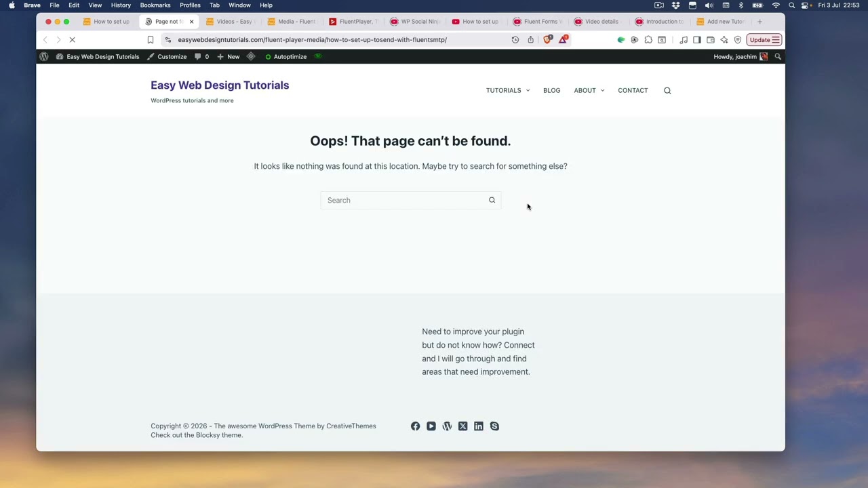Switch to the 'Add new Tutor' tab
Viewport: 868px width, 488px height.
(722, 22)
